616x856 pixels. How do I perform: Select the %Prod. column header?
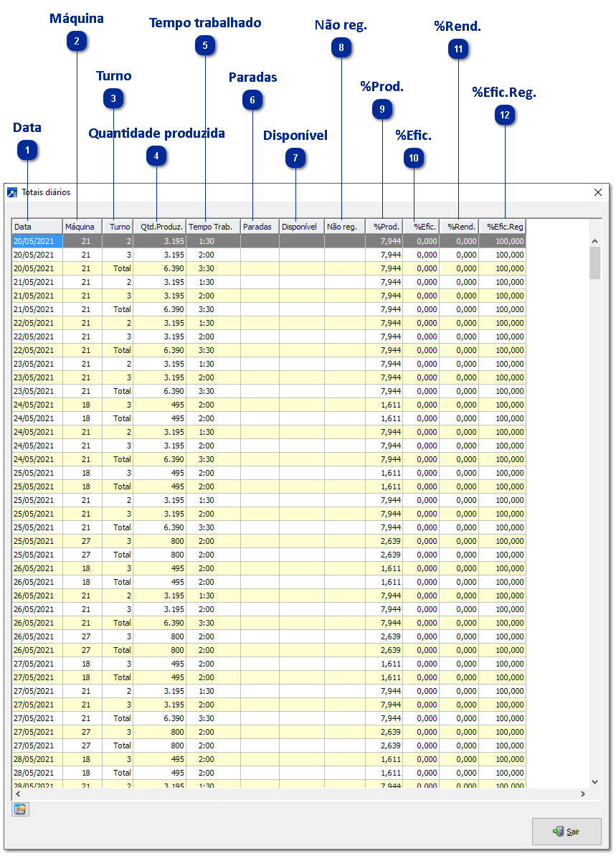(384, 227)
